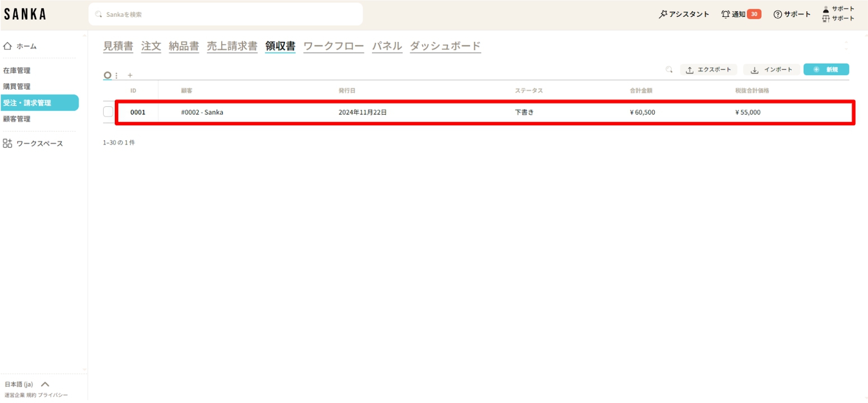Click the orange 30 notification badge
This screenshot has height=403, width=868.
pyautogui.click(x=754, y=14)
